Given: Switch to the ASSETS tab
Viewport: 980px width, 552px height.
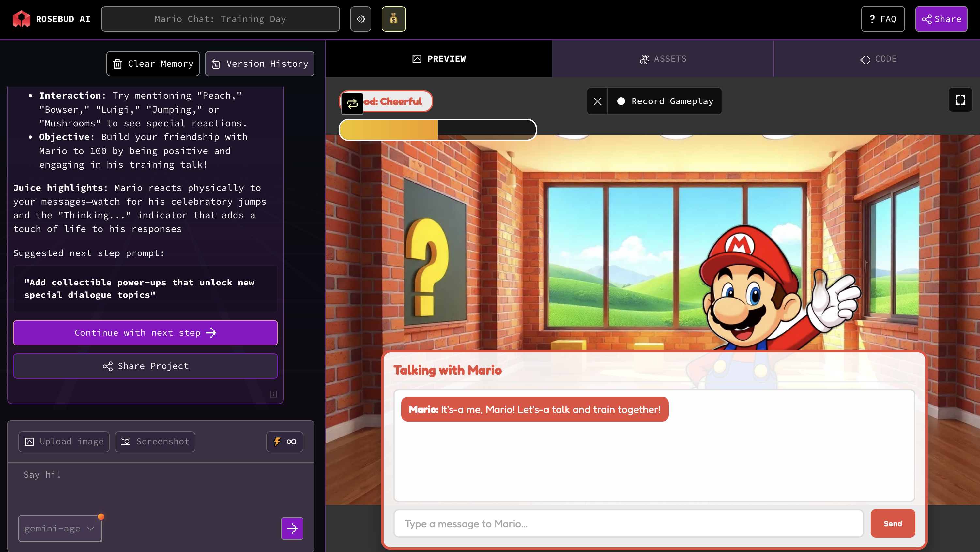Looking at the screenshot, I should click(x=662, y=59).
